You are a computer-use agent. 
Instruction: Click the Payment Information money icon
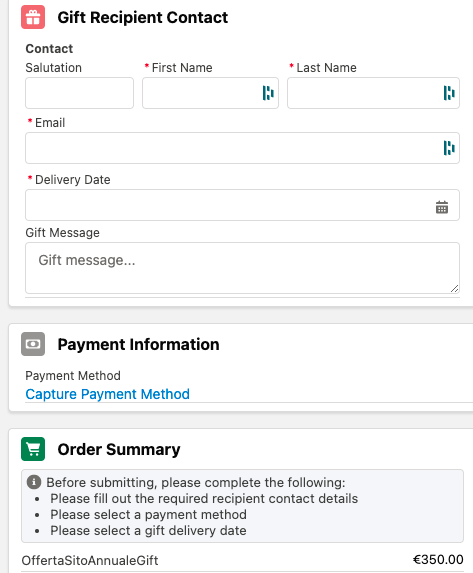coord(33,344)
